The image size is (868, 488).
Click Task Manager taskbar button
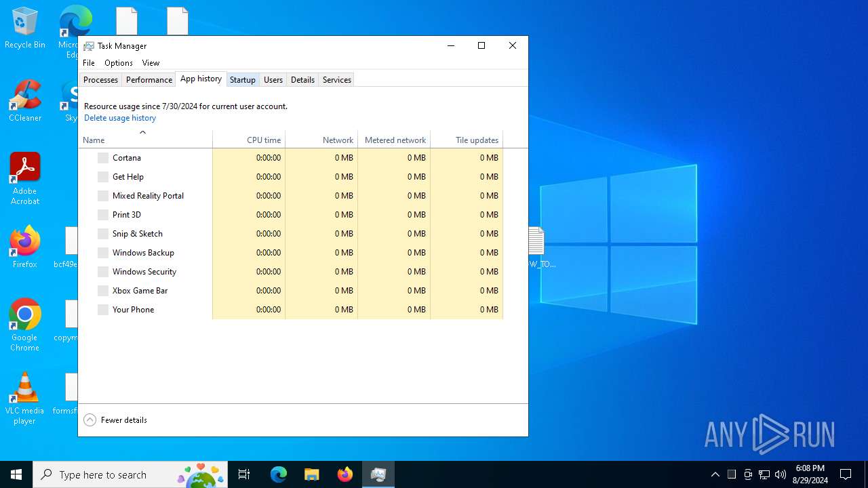coord(378,474)
